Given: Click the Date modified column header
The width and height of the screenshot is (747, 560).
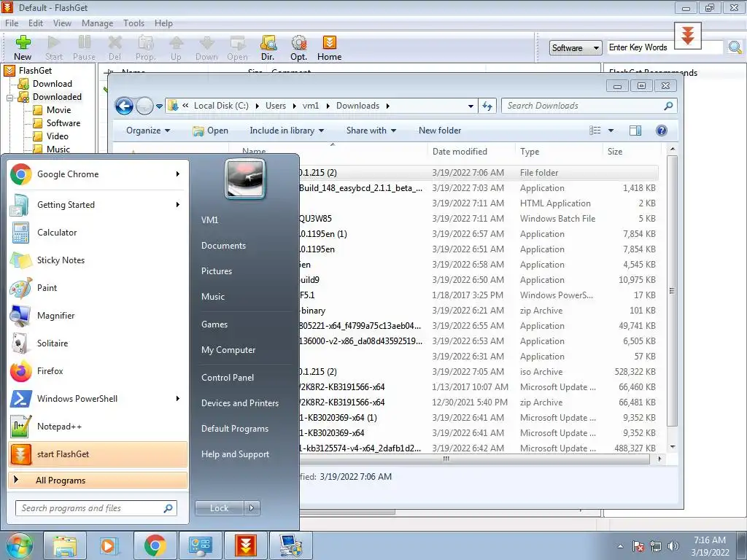Looking at the screenshot, I should click(x=471, y=152).
